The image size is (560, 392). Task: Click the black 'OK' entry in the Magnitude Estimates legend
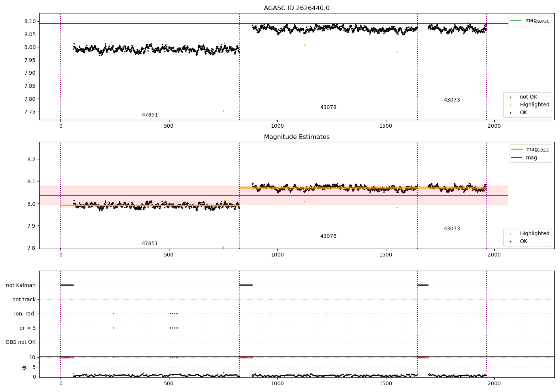[x=523, y=242]
